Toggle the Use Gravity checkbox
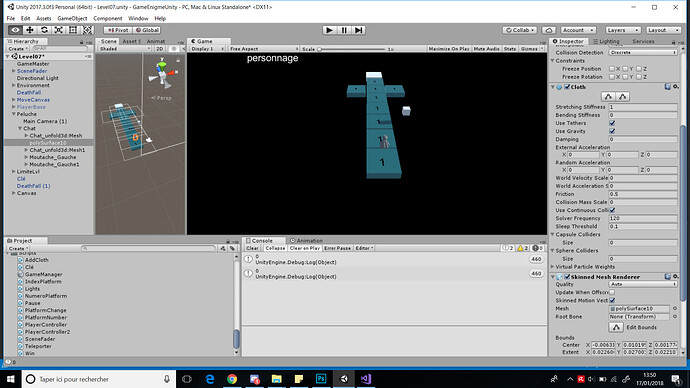 612,131
